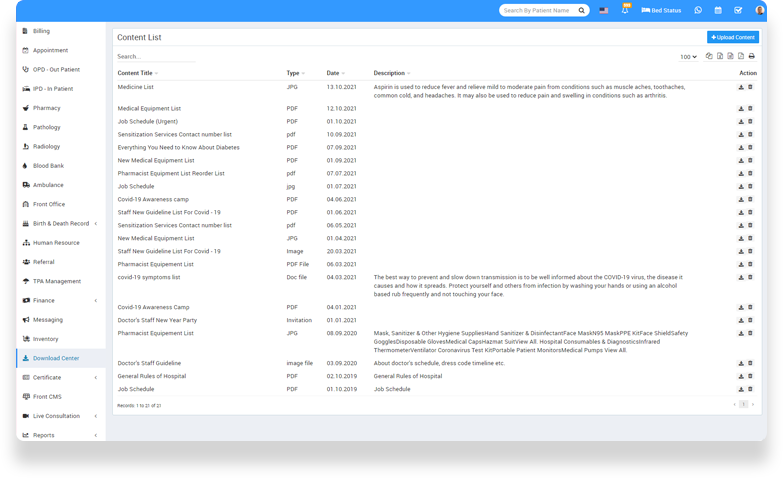Image resolution: width=783 pixels, height=478 pixels.
Task: Open the user profile avatar
Action: pyautogui.click(x=760, y=10)
